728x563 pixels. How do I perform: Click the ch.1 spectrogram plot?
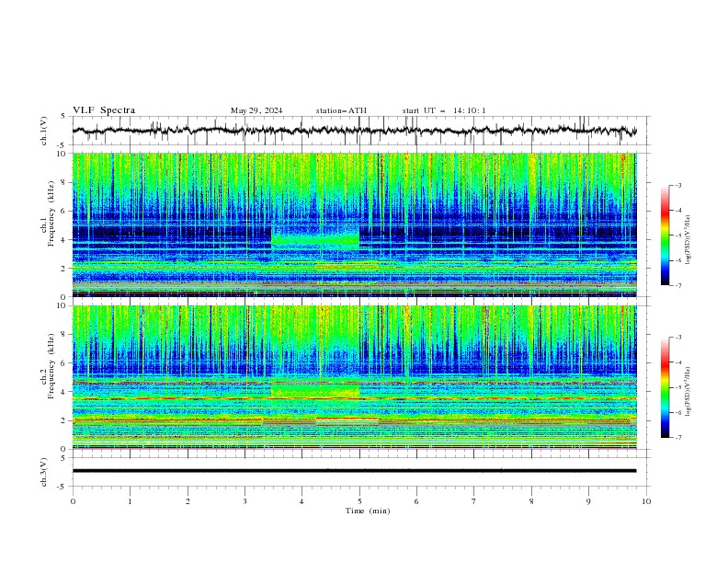coord(355,224)
